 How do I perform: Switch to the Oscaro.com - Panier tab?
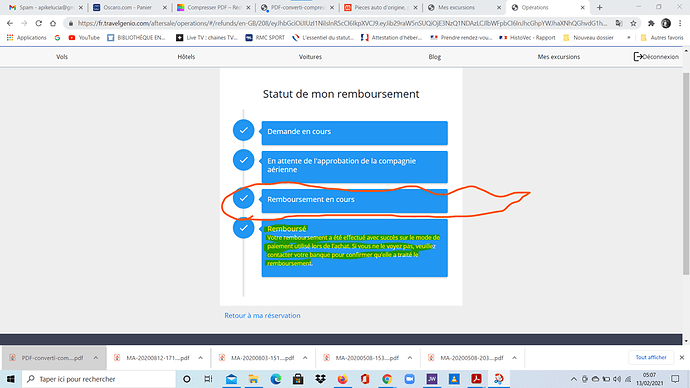point(128,7)
